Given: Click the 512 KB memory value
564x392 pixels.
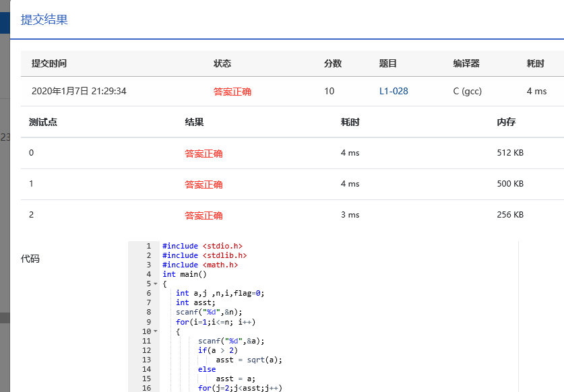Looking at the screenshot, I should pos(510,153).
